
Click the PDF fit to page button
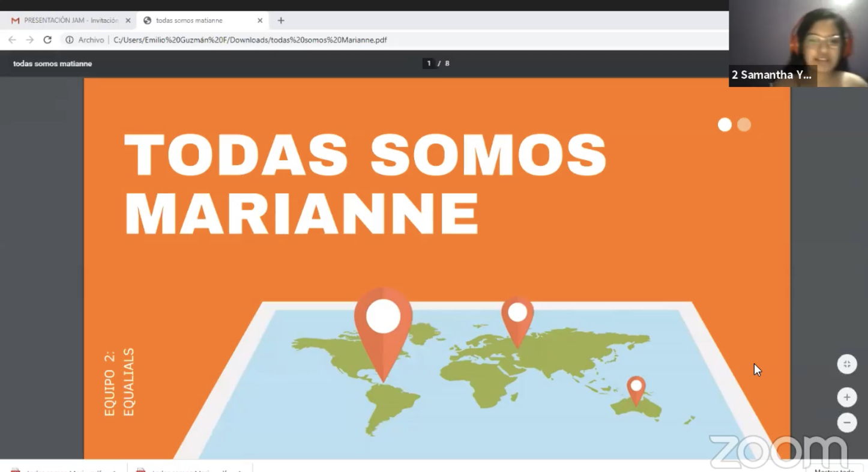click(847, 364)
